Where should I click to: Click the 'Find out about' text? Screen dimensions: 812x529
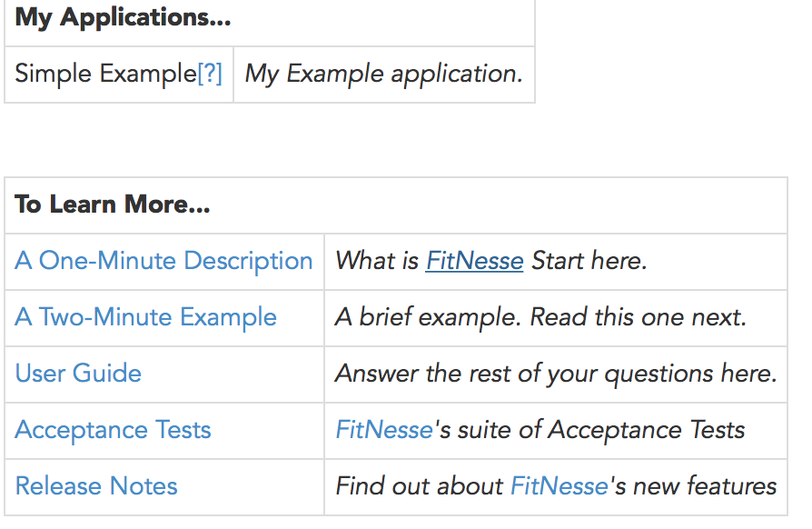[x=420, y=486]
